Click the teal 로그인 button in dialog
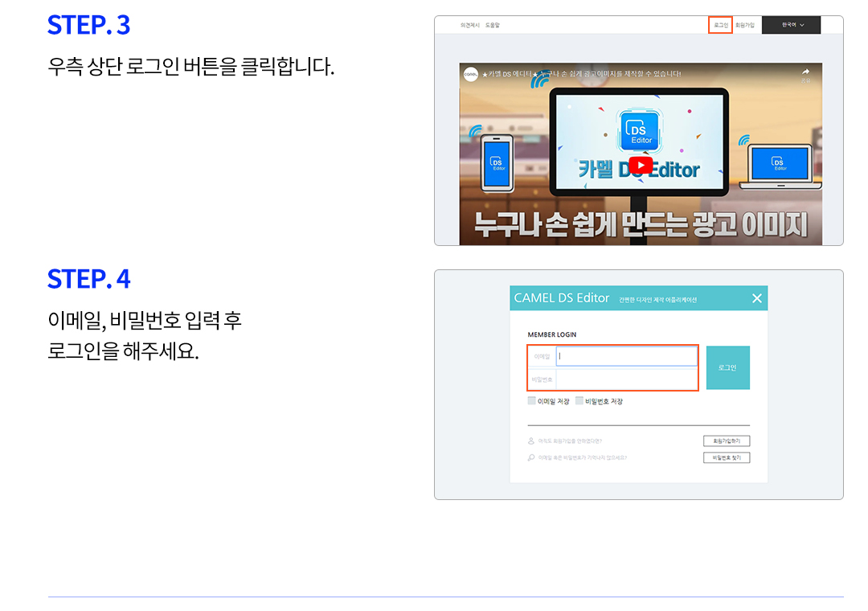Screen dimensions: 868x611 click(727, 368)
